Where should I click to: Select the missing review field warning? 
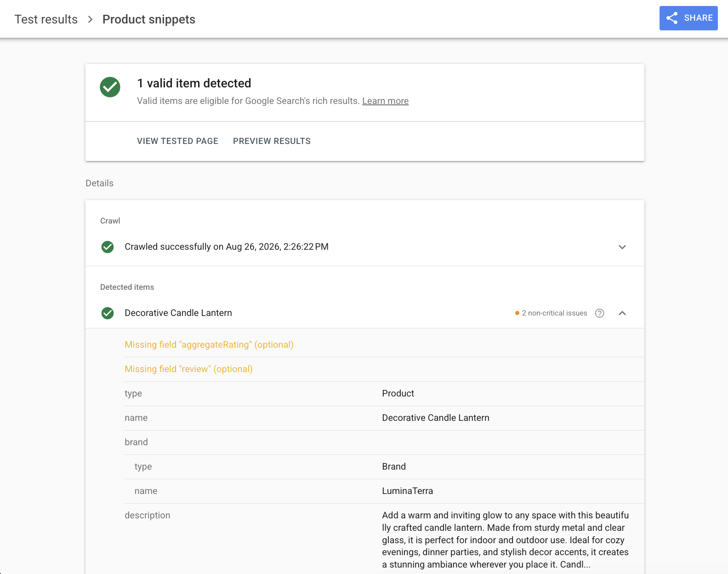188,369
